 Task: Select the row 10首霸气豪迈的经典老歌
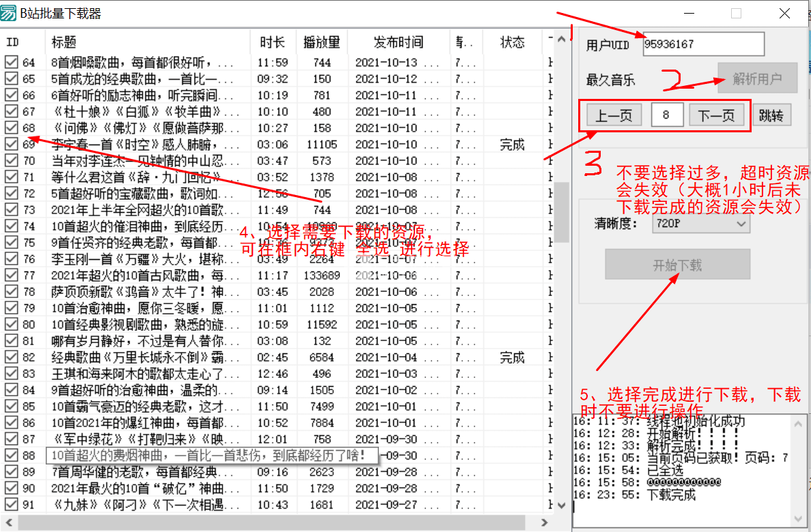[276, 407]
